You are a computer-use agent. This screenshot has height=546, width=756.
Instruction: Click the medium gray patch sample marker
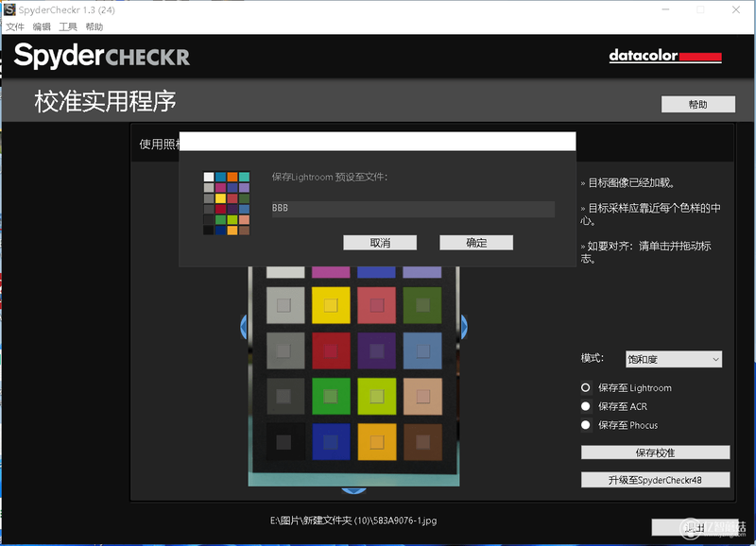point(284,350)
